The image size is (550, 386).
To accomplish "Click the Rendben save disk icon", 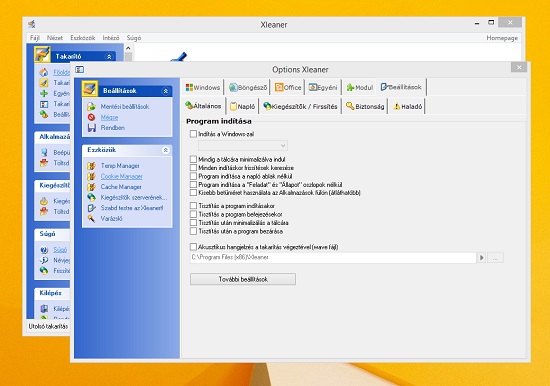I will [92, 128].
